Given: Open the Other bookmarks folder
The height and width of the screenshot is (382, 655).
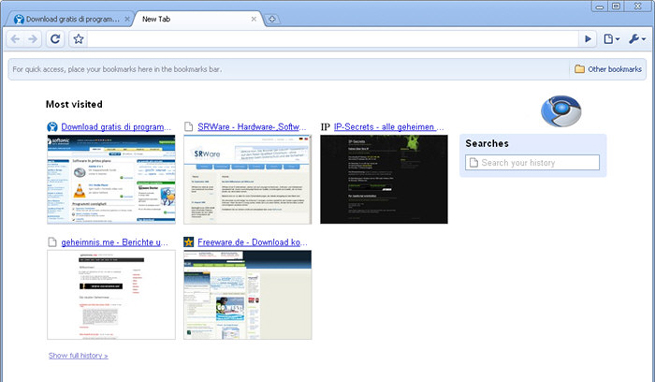Looking at the screenshot, I should (608, 69).
